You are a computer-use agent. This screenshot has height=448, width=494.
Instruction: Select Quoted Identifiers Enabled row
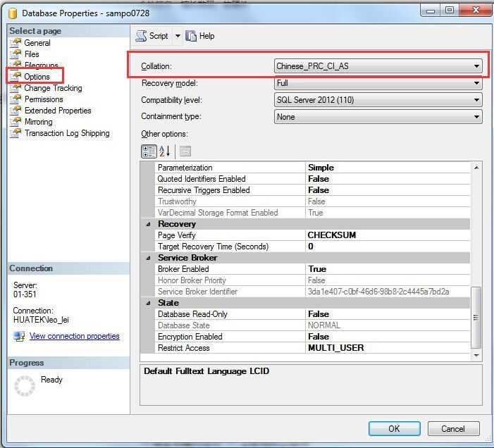tap(312, 179)
